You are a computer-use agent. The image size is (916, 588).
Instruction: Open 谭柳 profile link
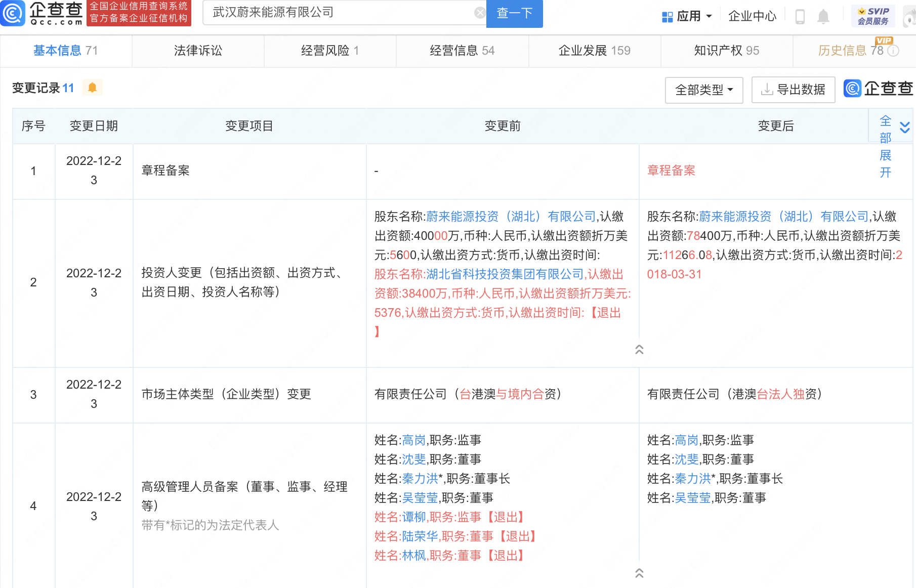tap(413, 517)
